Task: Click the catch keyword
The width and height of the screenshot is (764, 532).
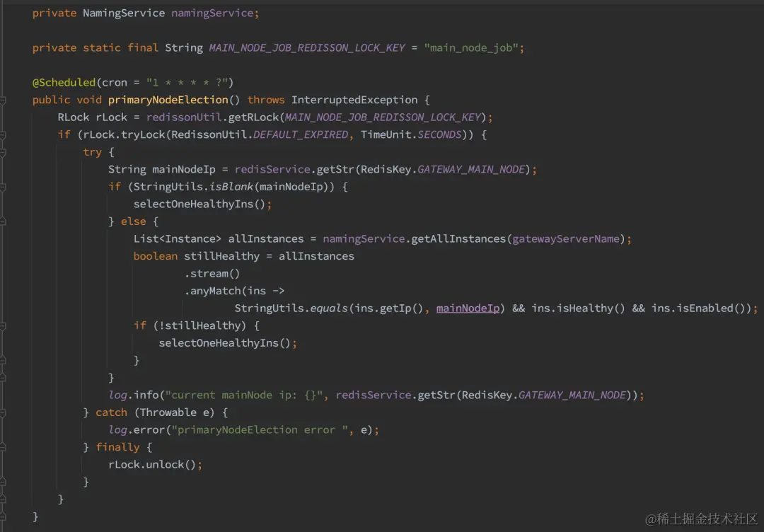Action: pos(111,413)
